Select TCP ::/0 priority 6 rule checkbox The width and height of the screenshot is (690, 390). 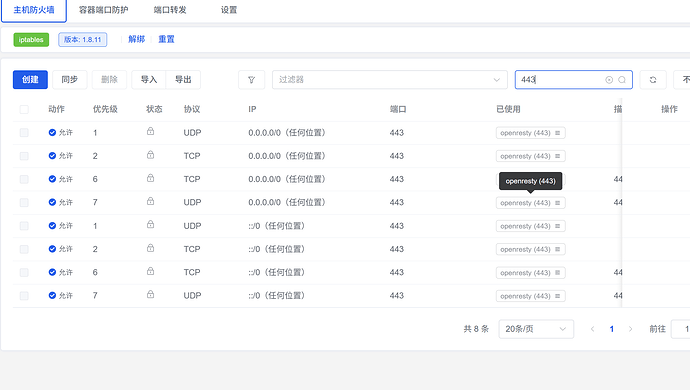point(24,272)
